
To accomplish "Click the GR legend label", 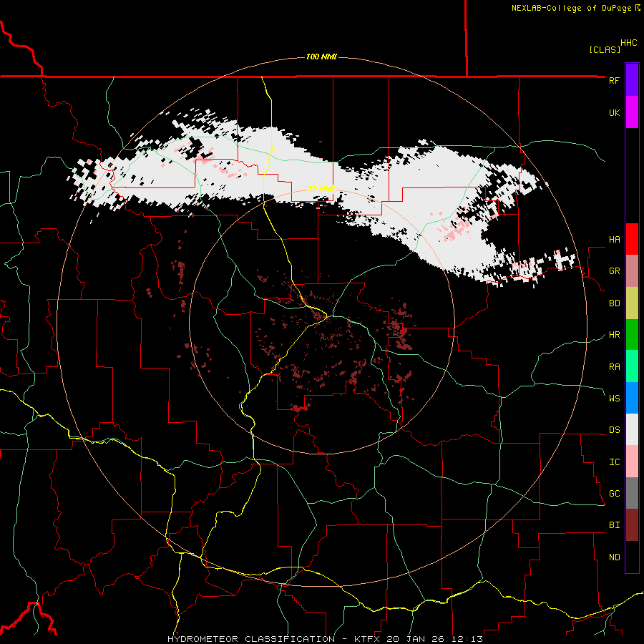I will coord(614,271).
